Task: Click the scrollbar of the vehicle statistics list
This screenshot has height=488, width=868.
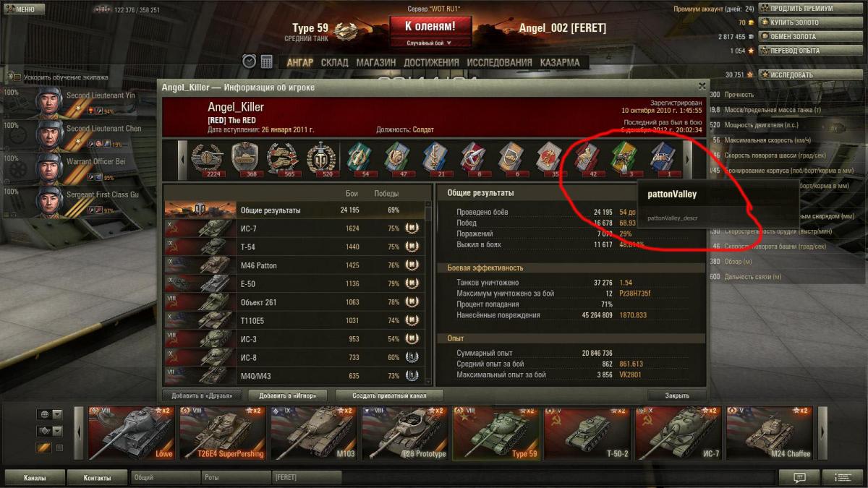Action: [429, 293]
